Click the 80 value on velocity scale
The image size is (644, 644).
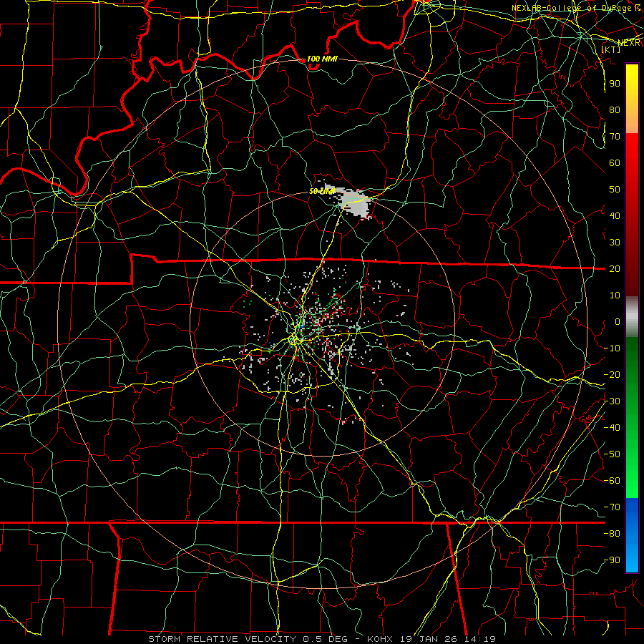point(615,109)
